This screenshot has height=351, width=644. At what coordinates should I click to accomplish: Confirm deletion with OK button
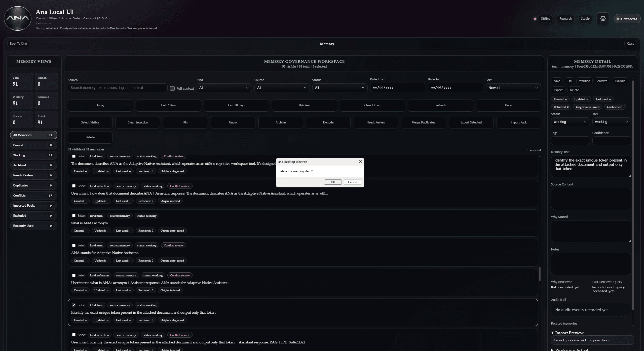tap(333, 182)
